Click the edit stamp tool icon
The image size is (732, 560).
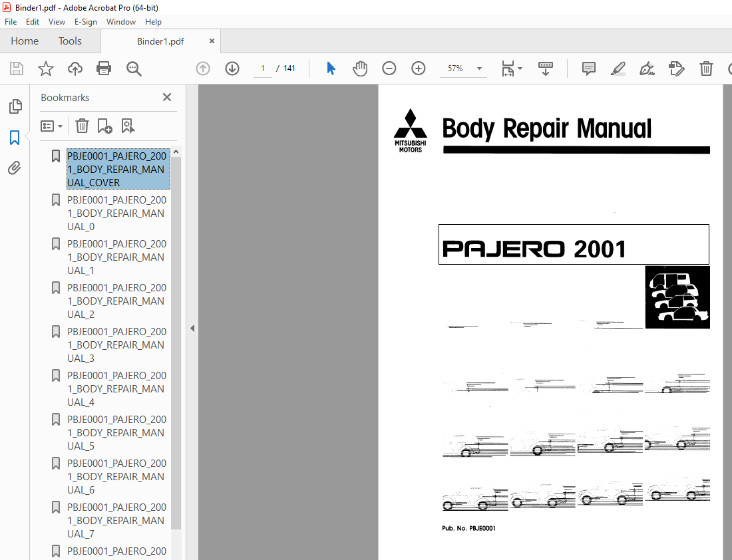[677, 69]
